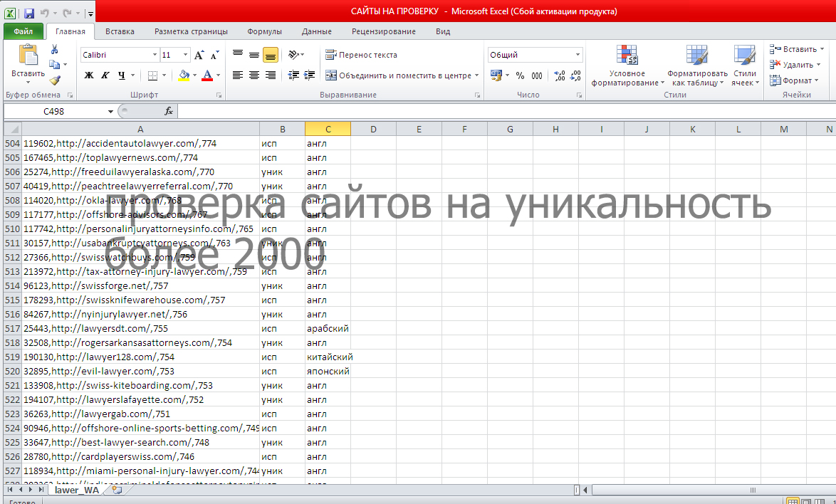Select the Format Painter brush icon

point(54,80)
